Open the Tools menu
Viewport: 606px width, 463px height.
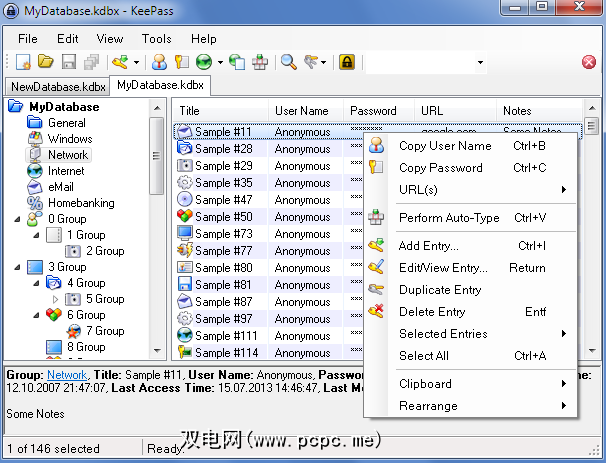pos(157,39)
